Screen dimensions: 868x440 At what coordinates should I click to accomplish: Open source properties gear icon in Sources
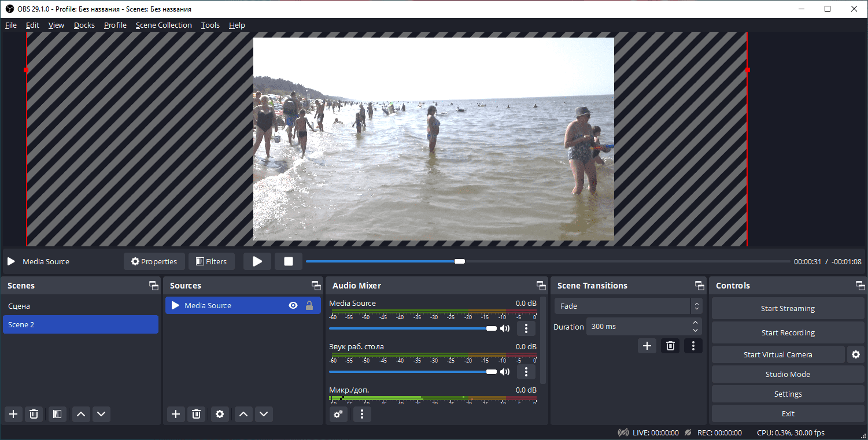click(x=219, y=414)
